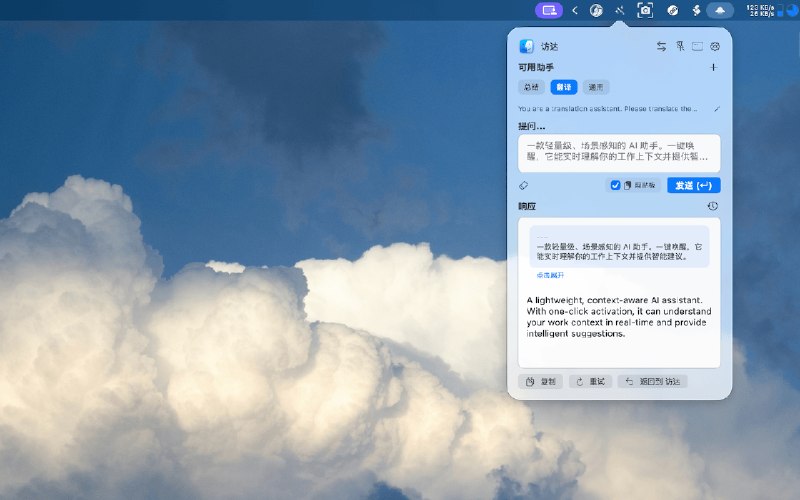Viewport: 800px width, 500px height.
Task: Click the camera screenshot icon in menu bar
Action: click(645, 10)
